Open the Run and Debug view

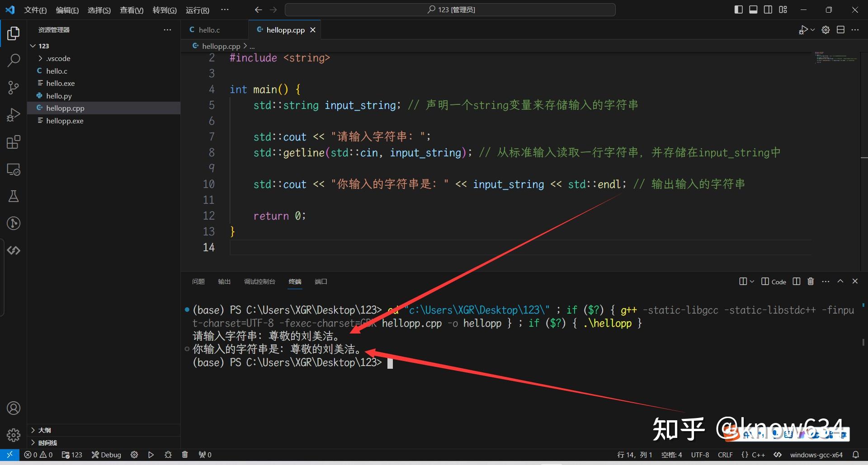(13, 114)
